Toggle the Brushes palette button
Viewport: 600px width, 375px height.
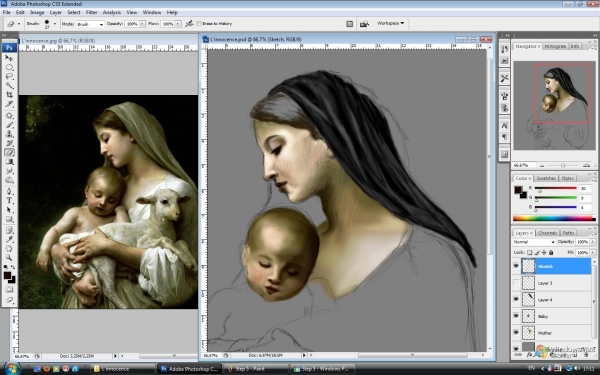[349, 24]
